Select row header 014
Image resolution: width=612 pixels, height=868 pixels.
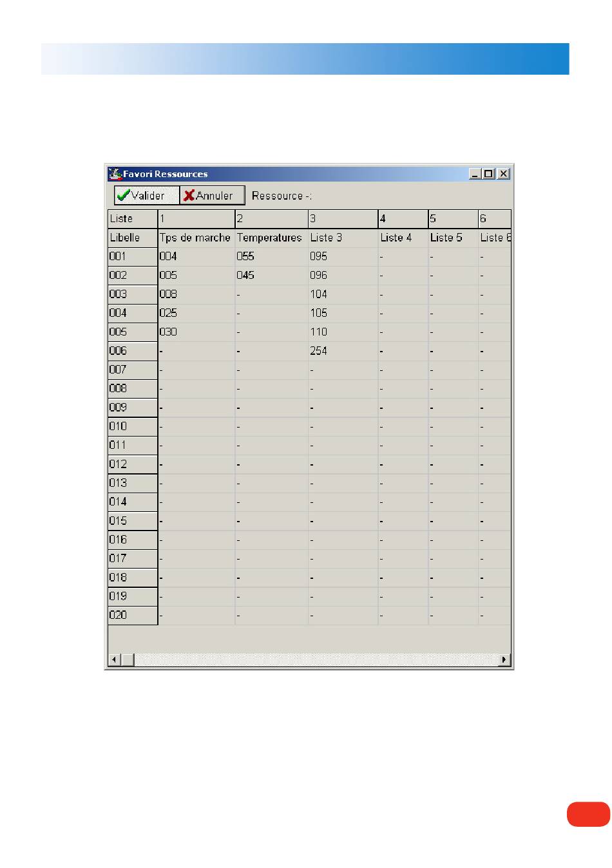pos(133,502)
